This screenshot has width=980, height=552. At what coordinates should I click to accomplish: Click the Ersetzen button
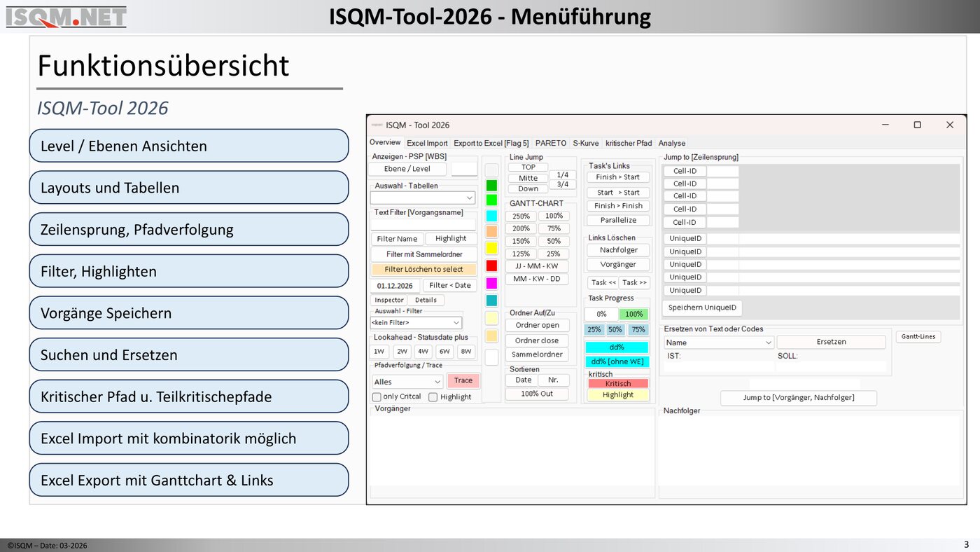pos(831,341)
